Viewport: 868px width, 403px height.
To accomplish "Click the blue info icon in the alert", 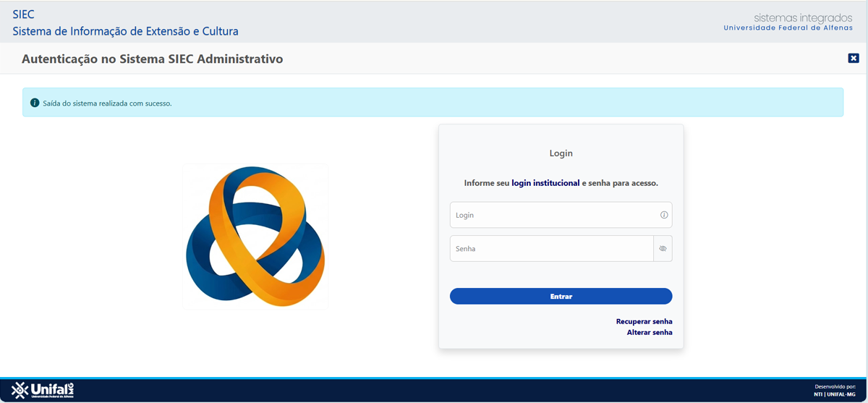I will coord(35,103).
